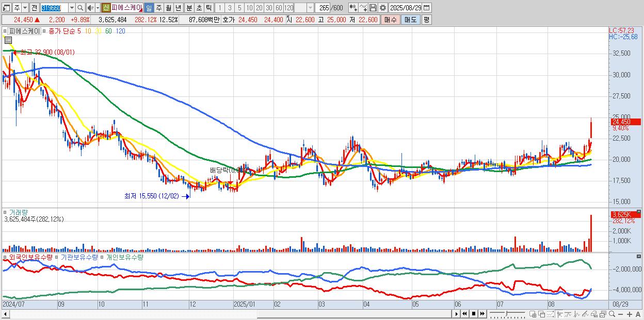Click the overlapping windows icon on bottom toolbar
Image resolution: width=644 pixels, height=320 pixels.
point(542,314)
